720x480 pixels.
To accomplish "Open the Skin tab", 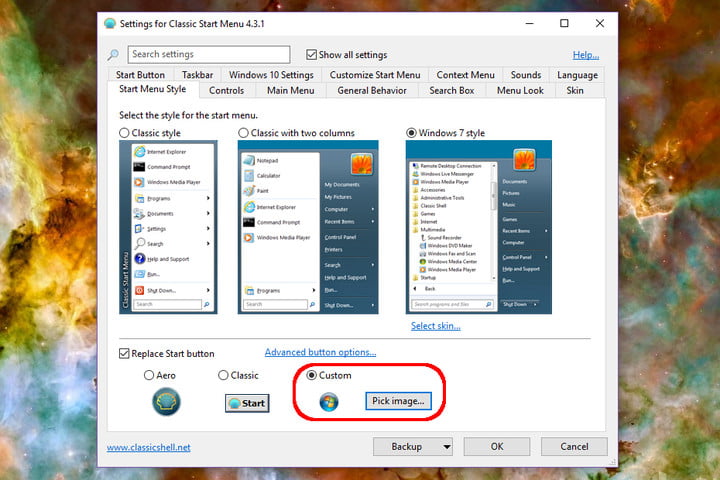I will click(x=575, y=90).
